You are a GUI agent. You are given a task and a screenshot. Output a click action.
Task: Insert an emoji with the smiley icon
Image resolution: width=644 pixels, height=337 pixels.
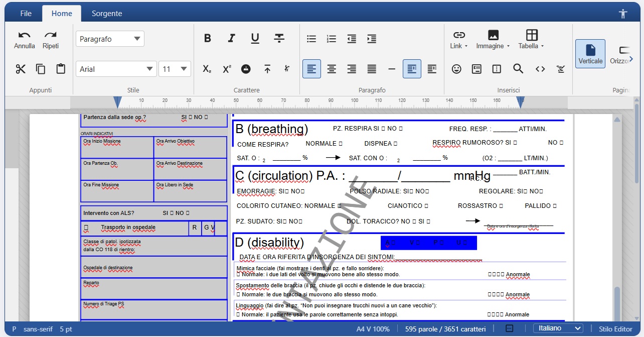click(x=456, y=69)
